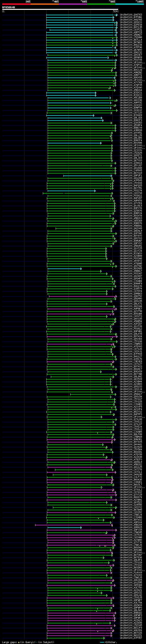The width and height of the screenshot is (146, 644).
Task: Click the UniRef100_P93512 label
Action: [131, 329]
